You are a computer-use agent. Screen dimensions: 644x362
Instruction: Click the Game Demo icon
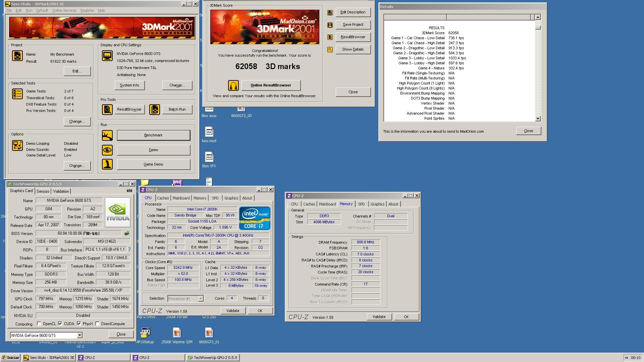tap(107, 164)
